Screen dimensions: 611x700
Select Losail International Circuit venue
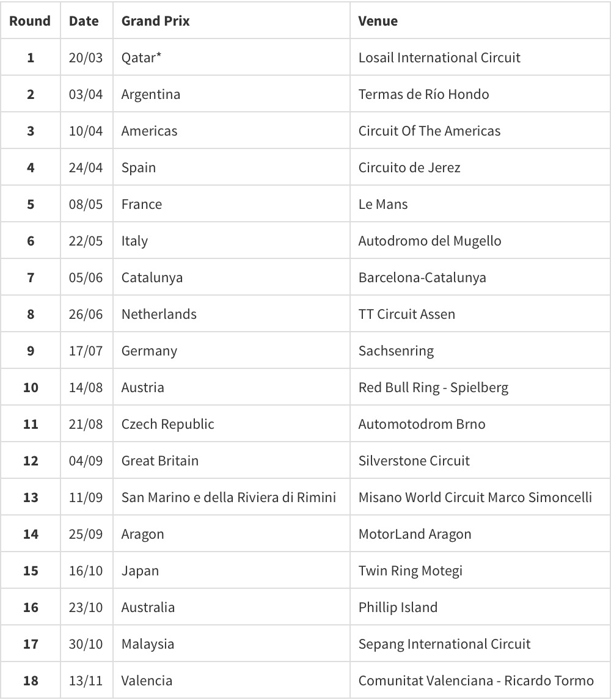439,57
